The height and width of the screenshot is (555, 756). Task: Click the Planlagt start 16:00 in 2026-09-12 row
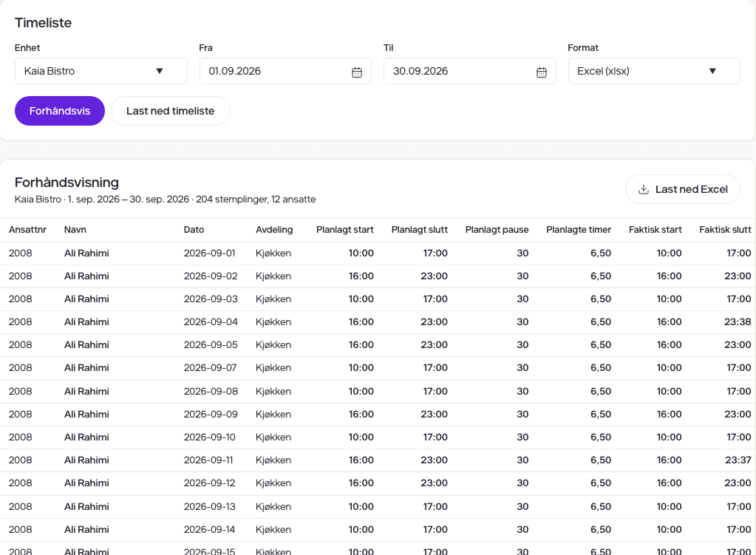click(x=361, y=483)
